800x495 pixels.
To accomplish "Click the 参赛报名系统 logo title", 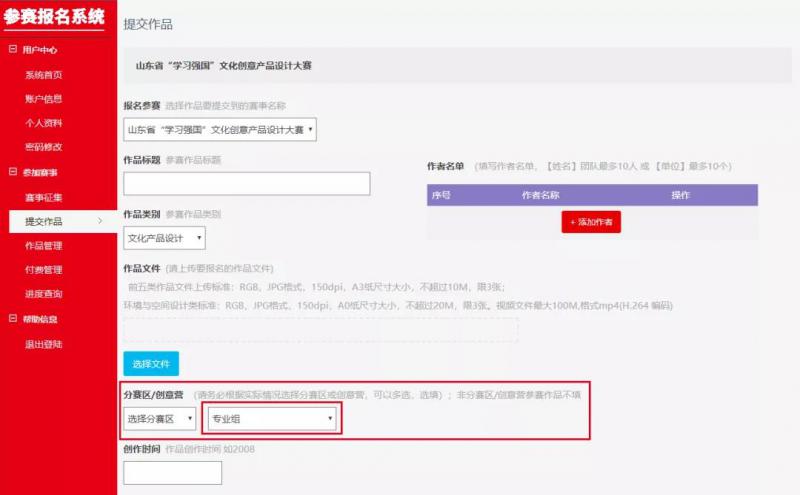I will tap(54, 16).
